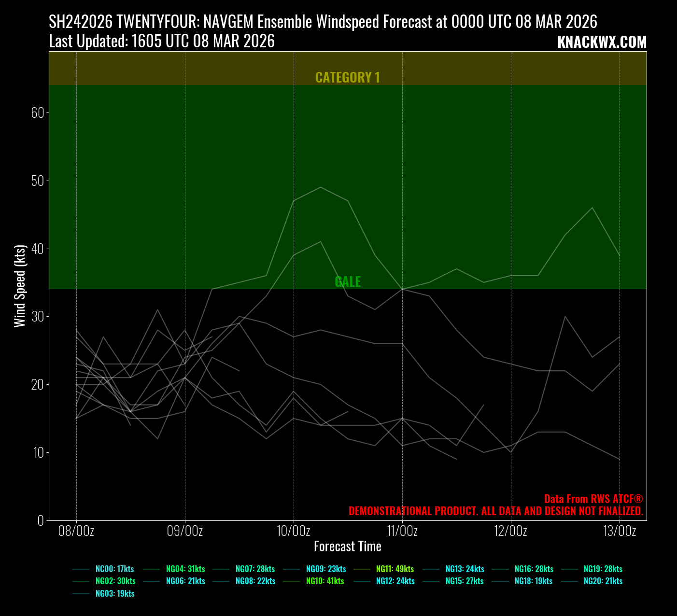This screenshot has height=616, width=677.
Task: Click the Forecast Time axis title
Action: pos(348,546)
